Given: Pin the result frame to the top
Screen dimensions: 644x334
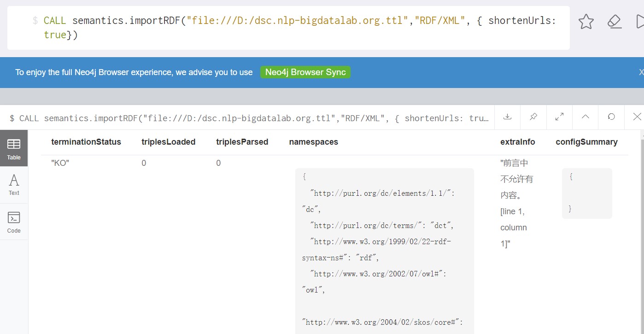Looking at the screenshot, I should click(x=533, y=117).
